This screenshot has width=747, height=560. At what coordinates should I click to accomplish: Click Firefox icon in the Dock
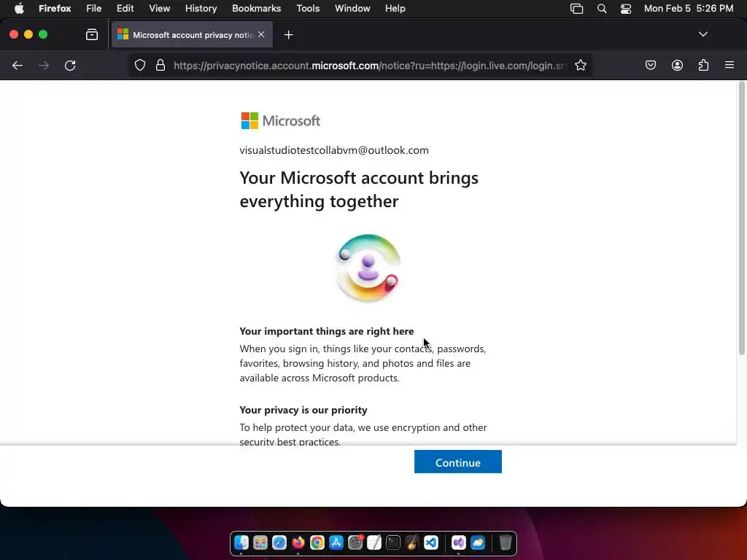[x=298, y=542]
